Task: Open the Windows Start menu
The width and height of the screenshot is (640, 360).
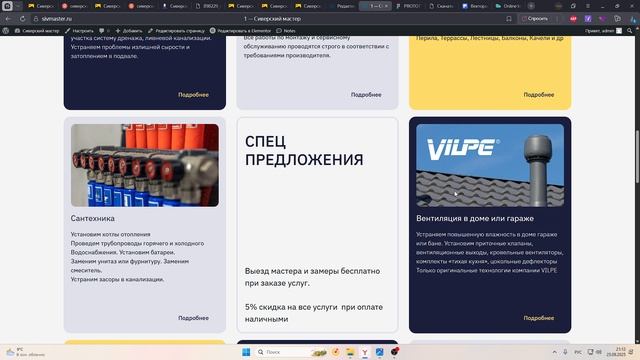Action: point(246,352)
